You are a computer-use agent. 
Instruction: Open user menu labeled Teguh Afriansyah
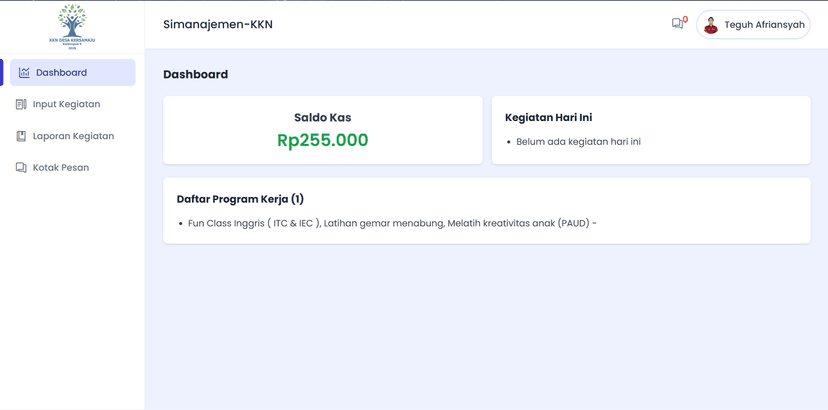click(764, 25)
